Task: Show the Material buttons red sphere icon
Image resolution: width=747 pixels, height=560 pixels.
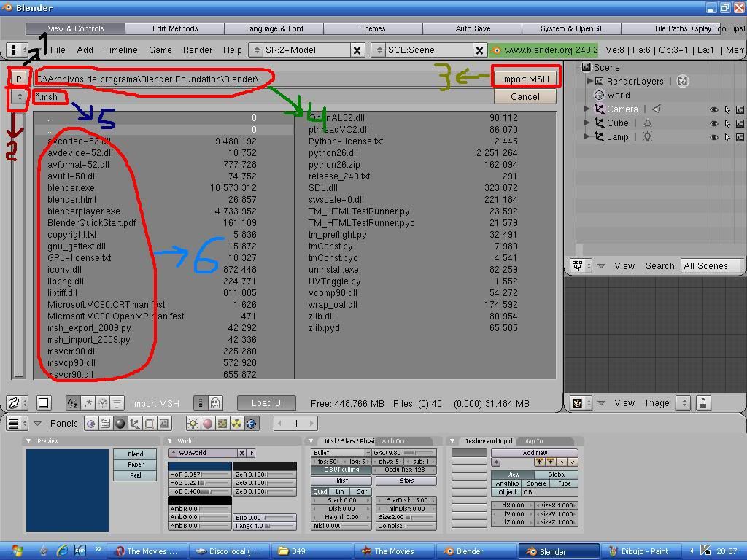Action: tap(207, 424)
